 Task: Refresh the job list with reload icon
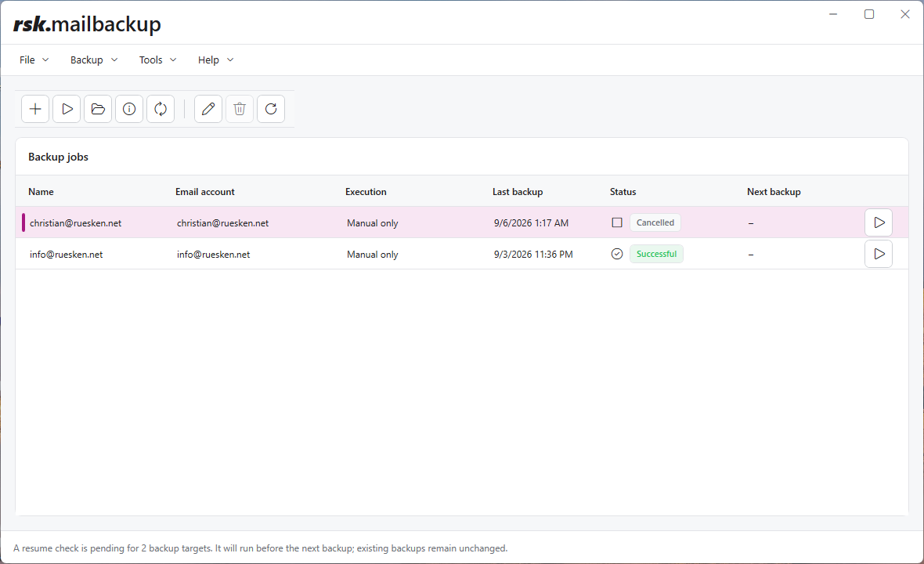tap(271, 109)
